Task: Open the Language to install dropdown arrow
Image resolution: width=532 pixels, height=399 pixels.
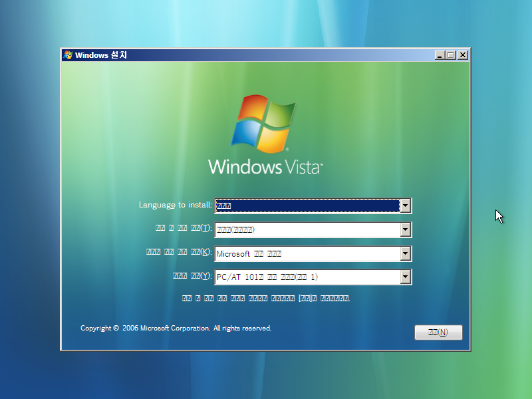Action: tap(405, 205)
